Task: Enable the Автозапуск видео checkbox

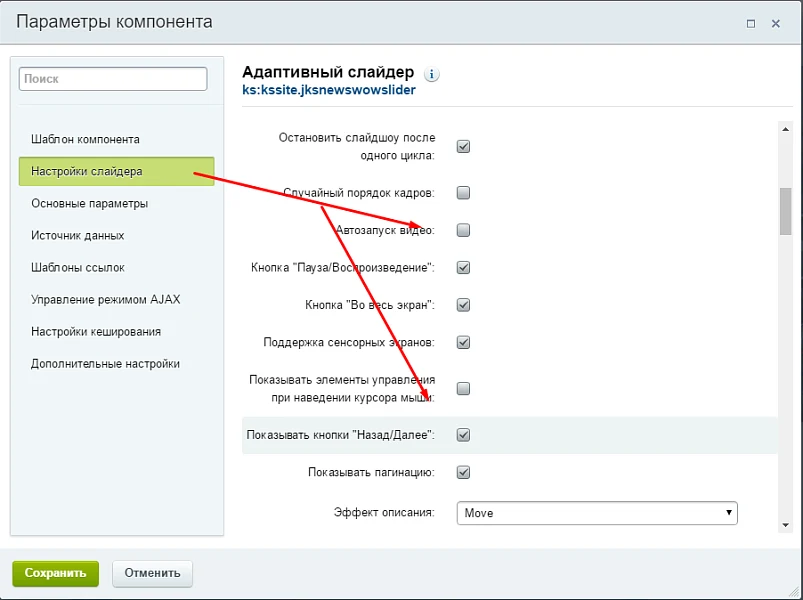Action: pos(463,230)
